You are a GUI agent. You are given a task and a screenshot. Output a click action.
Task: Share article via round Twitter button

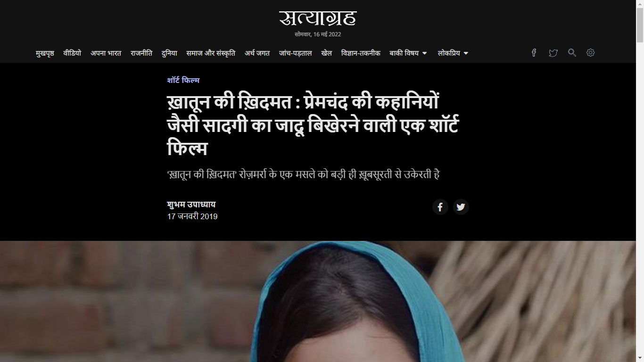[461, 207]
